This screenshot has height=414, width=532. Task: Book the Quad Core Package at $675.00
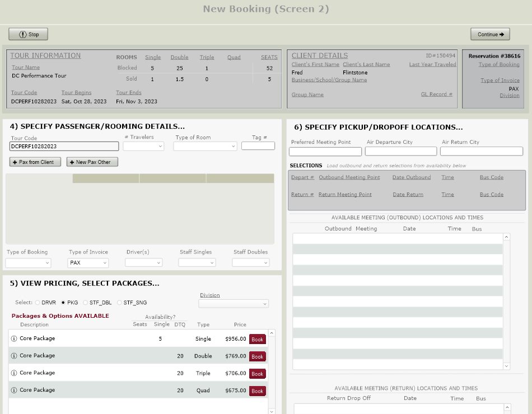tap(257, 391)
